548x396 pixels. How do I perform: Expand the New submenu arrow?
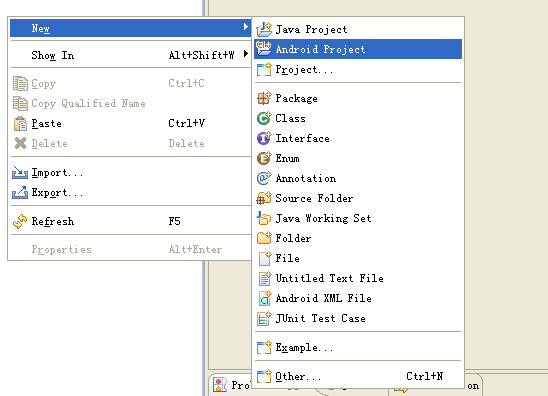(246, 27)
